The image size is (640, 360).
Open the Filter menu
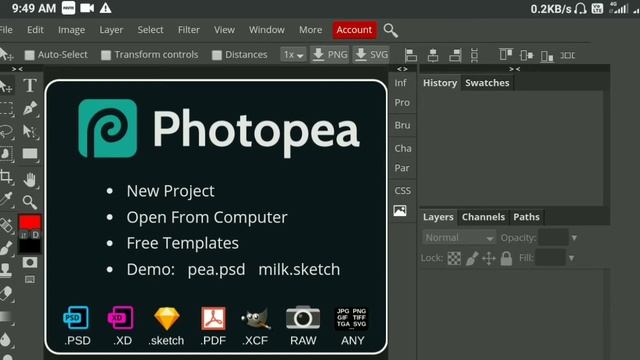(x=189, y=30)
